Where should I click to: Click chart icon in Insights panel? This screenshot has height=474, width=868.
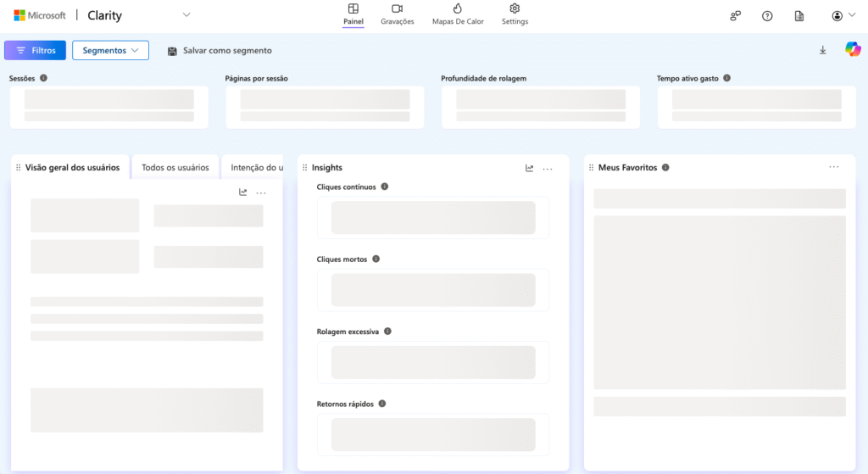tap(530, 169)
